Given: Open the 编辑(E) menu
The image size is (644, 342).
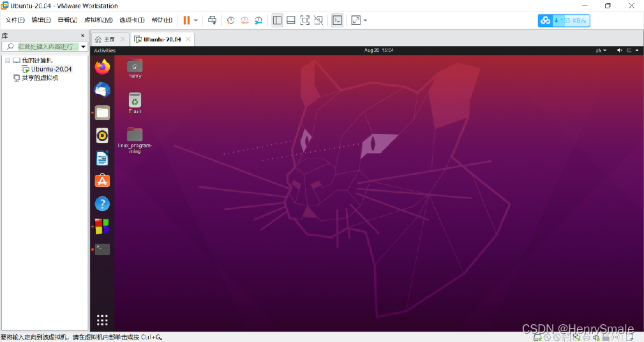Looking at the screenshot, I should click(x=41, y=20).
